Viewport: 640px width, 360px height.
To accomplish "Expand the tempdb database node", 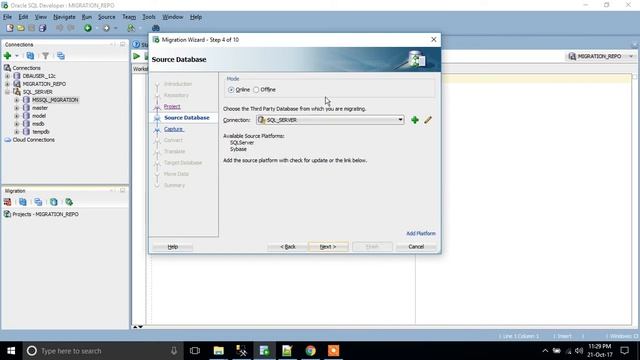I will tap(17, 131).
